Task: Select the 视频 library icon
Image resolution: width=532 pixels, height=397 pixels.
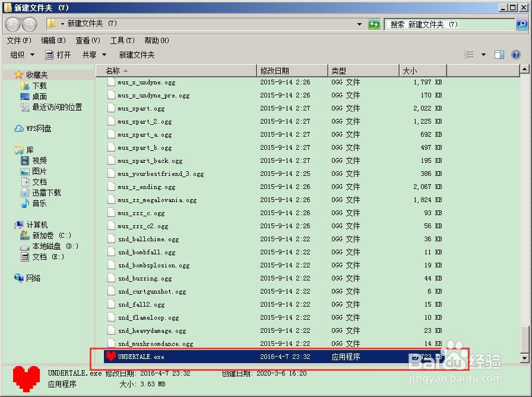Action: [x=25, y=160]
